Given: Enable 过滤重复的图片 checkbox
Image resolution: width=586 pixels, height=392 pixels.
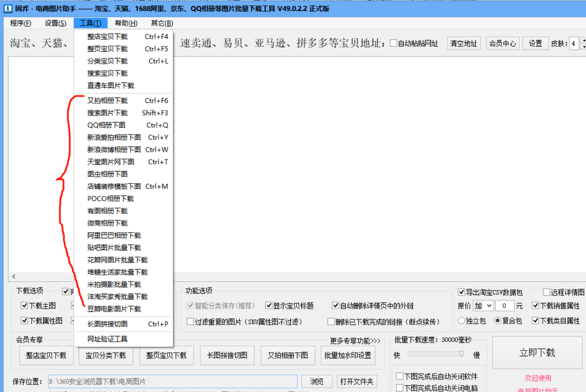Looking at the screenshot, I should tap(191, 322).
